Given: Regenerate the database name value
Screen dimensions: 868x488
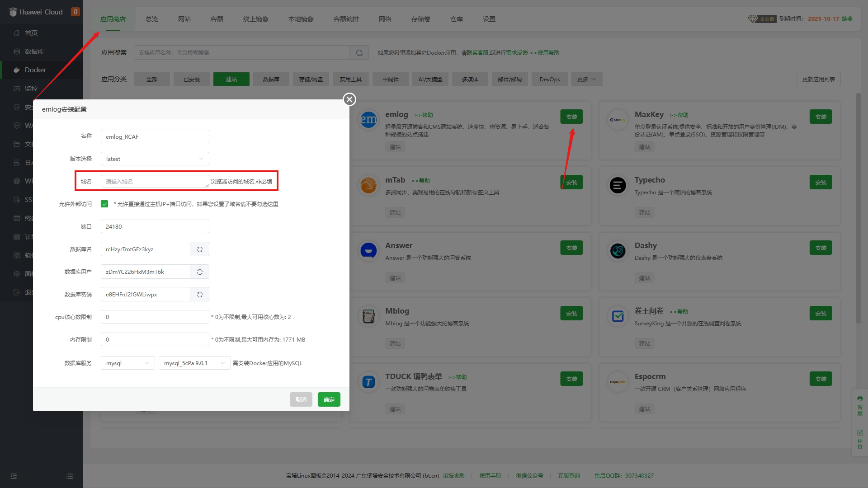Looking at the screenshot, I should (200, 249).
